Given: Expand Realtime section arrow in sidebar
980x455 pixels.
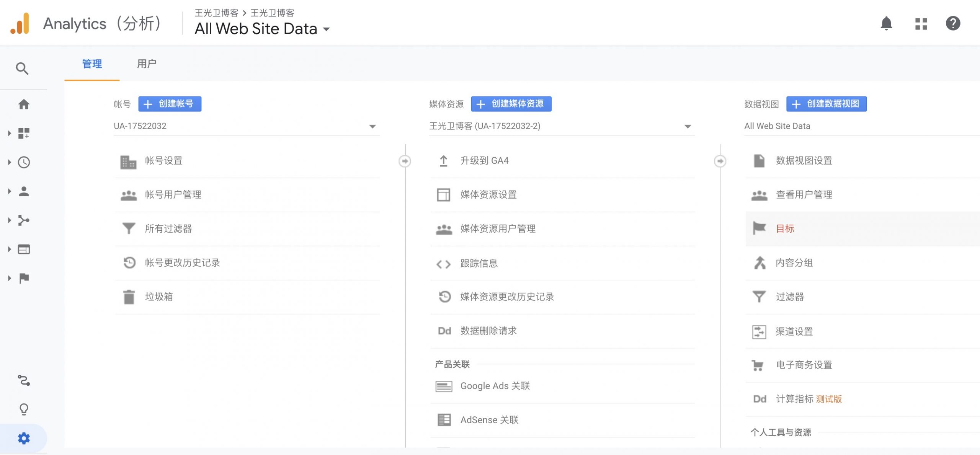Looking at the screenshot, I should 9,162.
